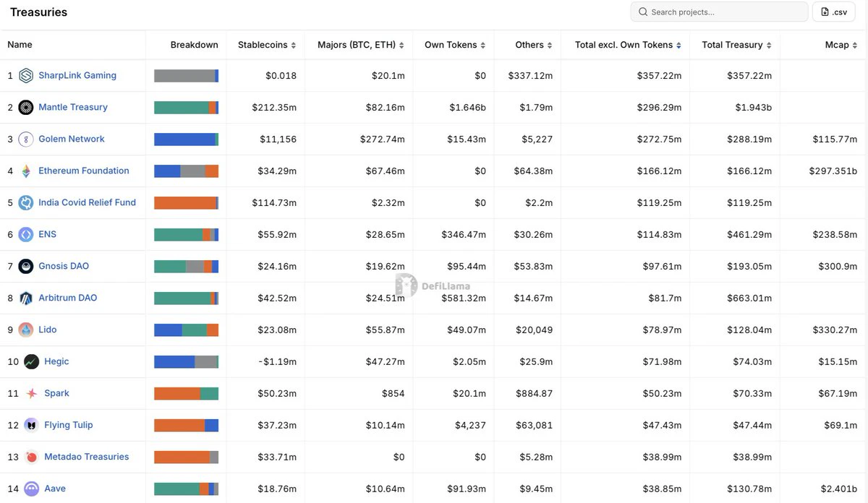Click the $663.01m Total Treasury value
The height and width of the screenshot is (503, 868).
point(749,298)
